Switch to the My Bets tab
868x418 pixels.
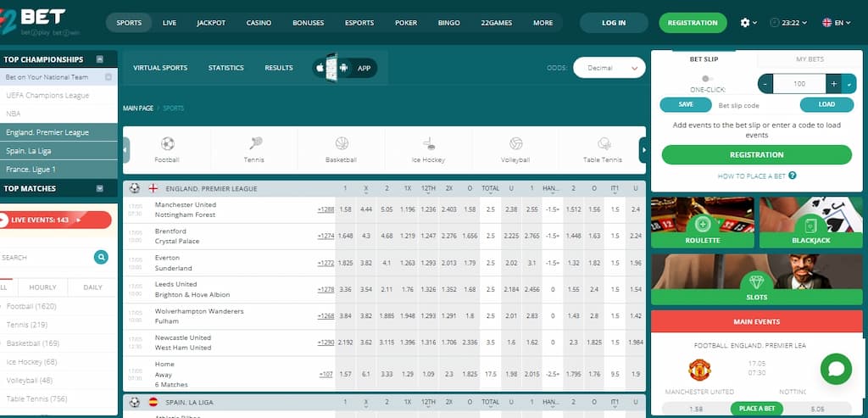(810, 59)
